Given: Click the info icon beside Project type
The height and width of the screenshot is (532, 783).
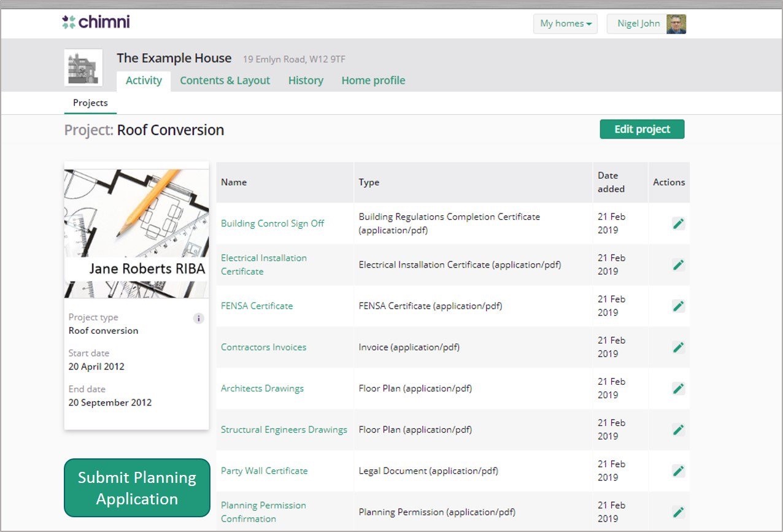Looking at the screenshot, I should [x=198, y=318].
